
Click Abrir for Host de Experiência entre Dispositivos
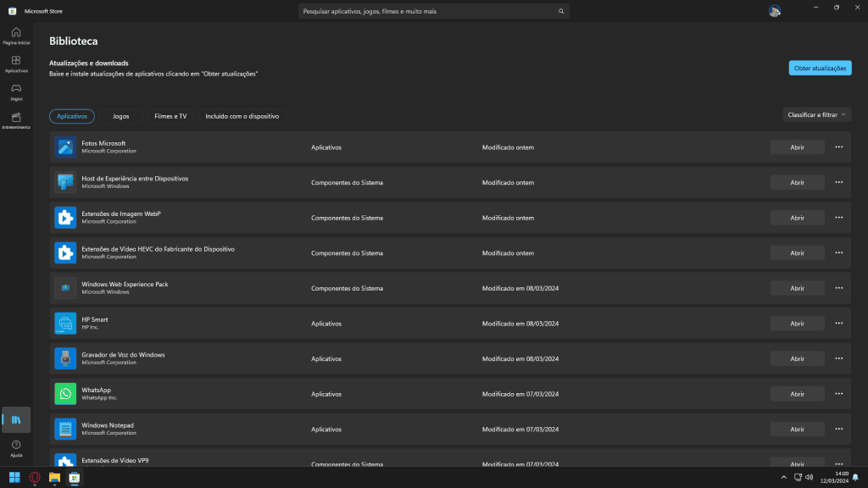click(x=797, y=182)
